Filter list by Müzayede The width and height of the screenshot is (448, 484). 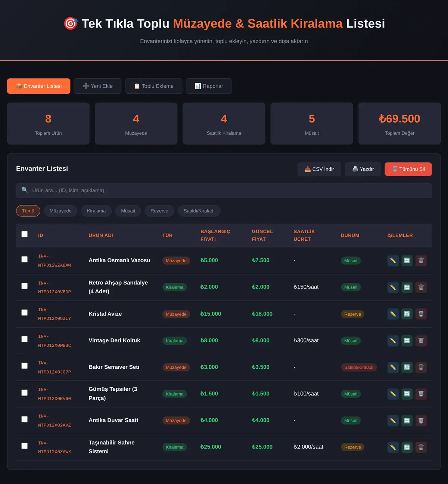(60, 211)
